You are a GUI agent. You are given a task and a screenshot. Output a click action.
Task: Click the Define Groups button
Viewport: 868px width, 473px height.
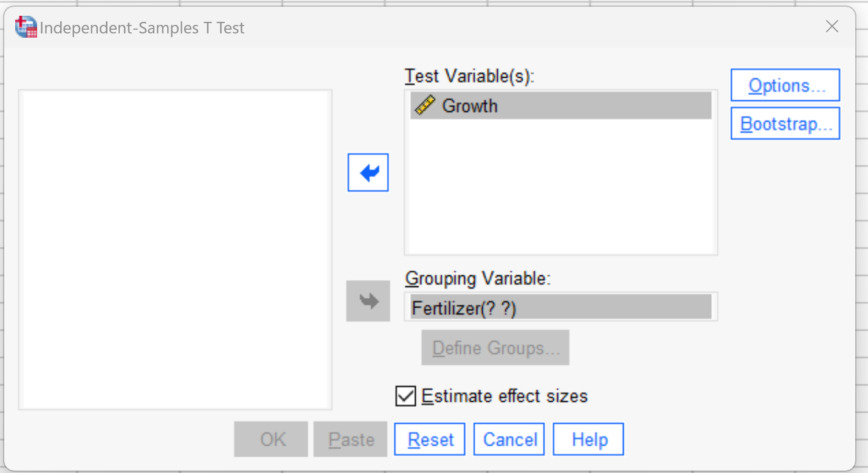click(x=495, y=347)
